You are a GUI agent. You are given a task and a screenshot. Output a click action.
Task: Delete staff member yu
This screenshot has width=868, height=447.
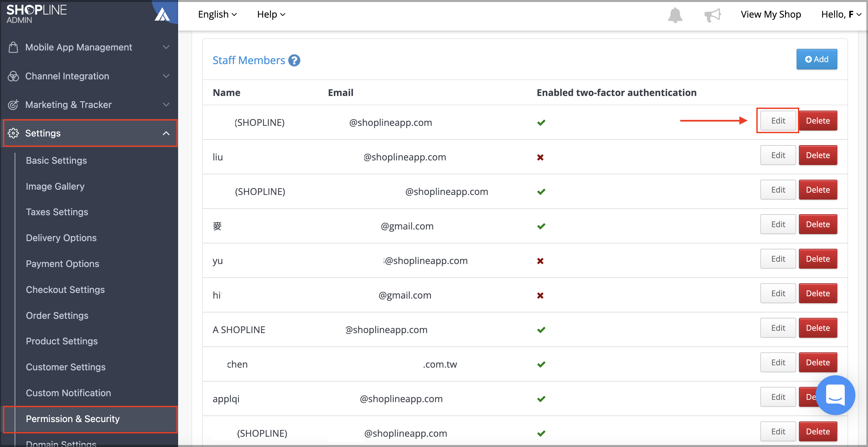pos(818,259)
